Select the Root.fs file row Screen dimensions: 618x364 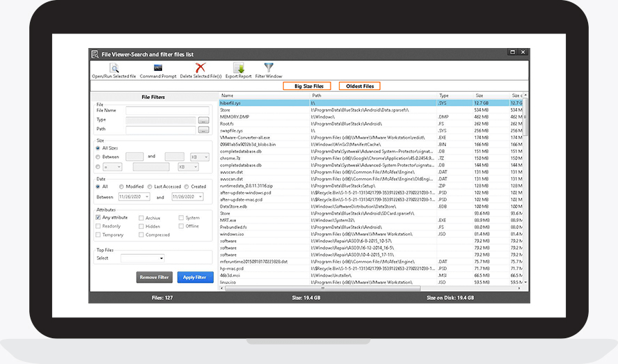pyautogui.click(x=370, y=124)
